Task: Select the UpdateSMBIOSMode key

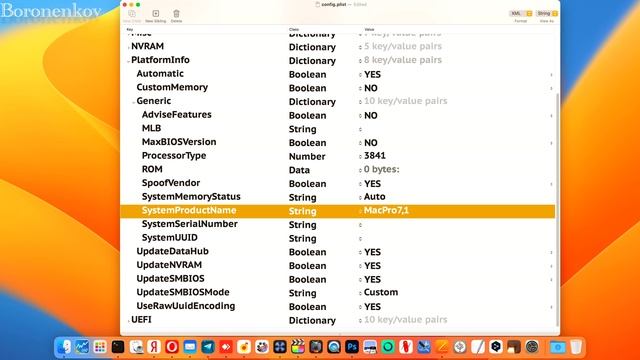Action: (183, 292)
